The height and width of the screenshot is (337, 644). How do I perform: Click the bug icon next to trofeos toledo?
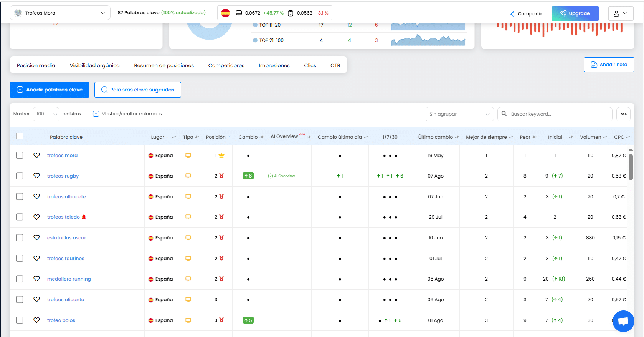click(x=84, y=217)
